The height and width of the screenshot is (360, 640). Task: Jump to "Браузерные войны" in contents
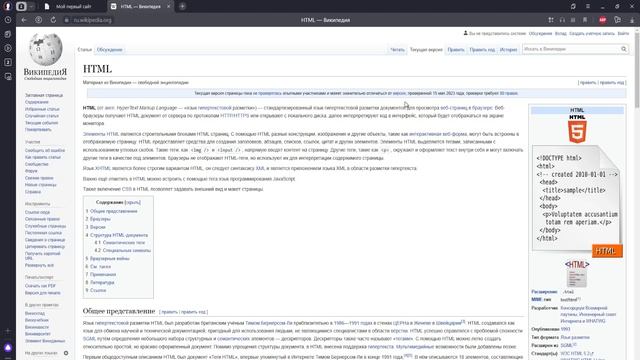coord(109,259)
